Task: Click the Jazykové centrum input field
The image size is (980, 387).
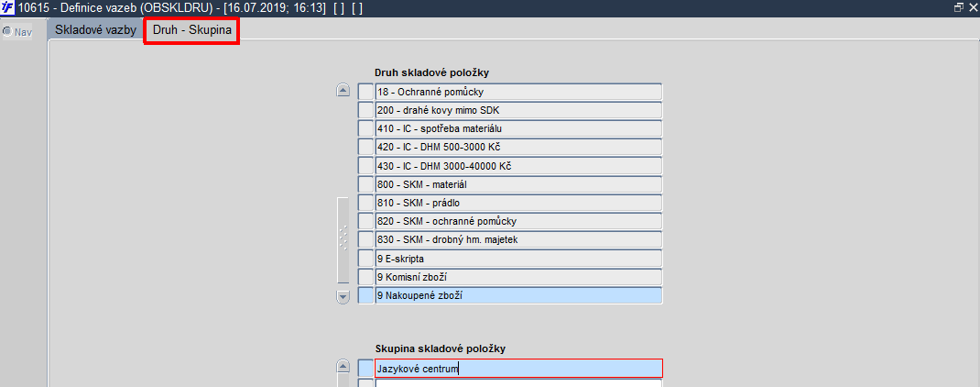Action: pyautogui.click(x=517, y=369)
